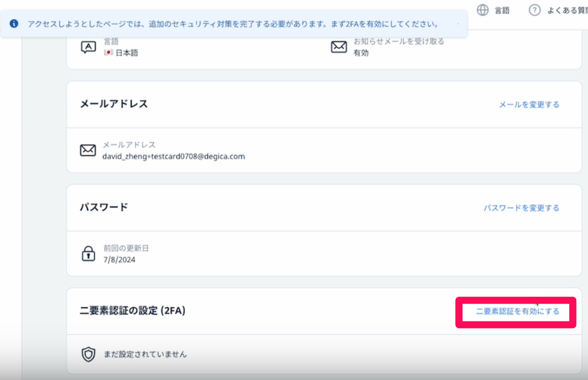This screenshot has width=588, height=380.
Task: Click the パスワードを変更する link
Action: point(521,208)
